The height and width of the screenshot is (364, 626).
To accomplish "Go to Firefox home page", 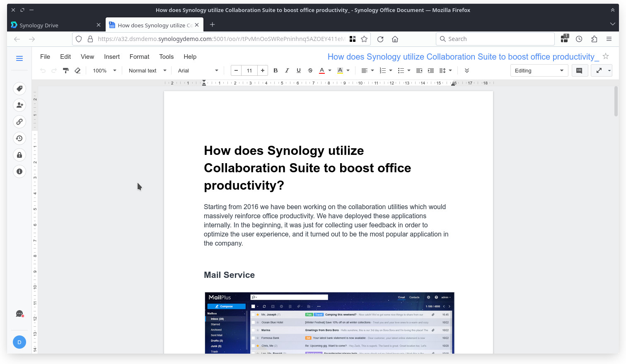I will tap(395, 39).
